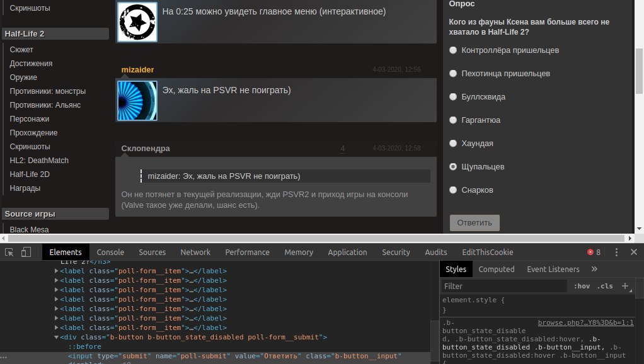Expand the third poll-form__item label node
644x364 pixels.
(x=56, y=290)
